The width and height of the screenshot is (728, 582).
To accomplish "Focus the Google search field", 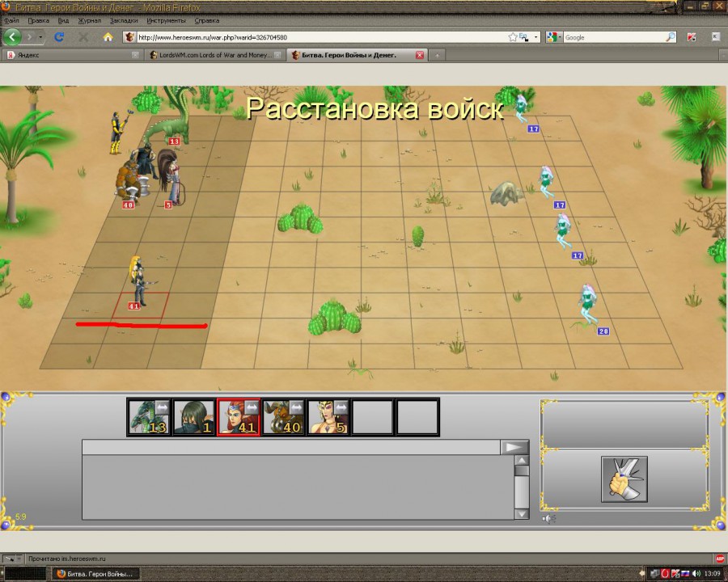I will [614, 37].
